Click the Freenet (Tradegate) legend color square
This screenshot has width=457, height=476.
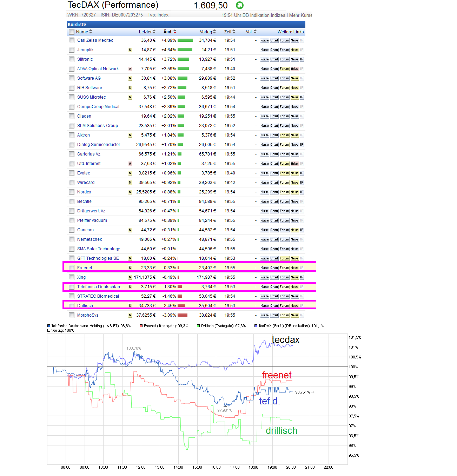coord(141,326)
